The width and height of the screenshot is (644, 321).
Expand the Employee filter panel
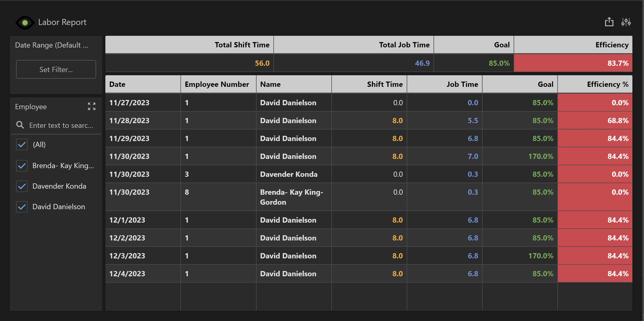(x=91, y=106)
